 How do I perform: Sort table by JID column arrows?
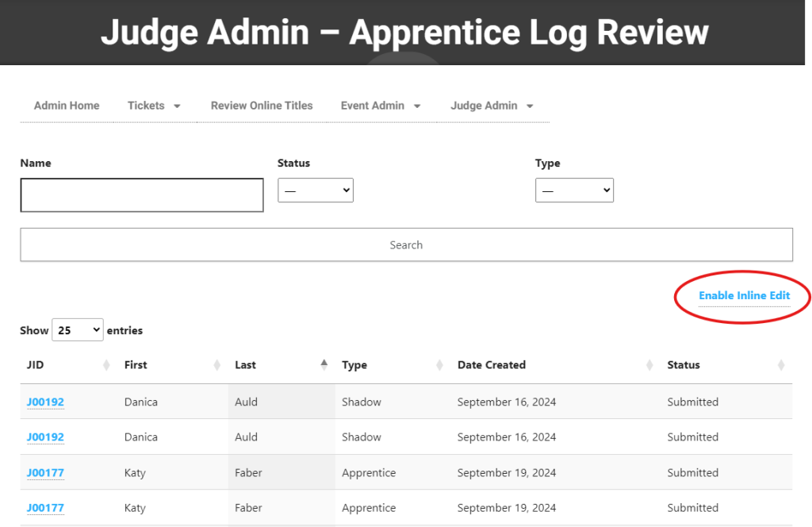click(x=106, y=365)
